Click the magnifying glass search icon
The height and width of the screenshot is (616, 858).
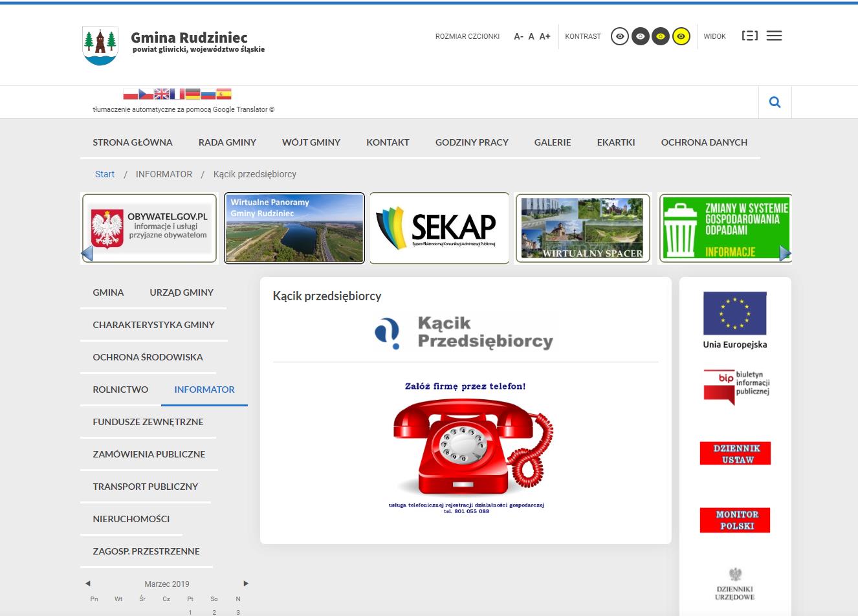pos(775,102)
